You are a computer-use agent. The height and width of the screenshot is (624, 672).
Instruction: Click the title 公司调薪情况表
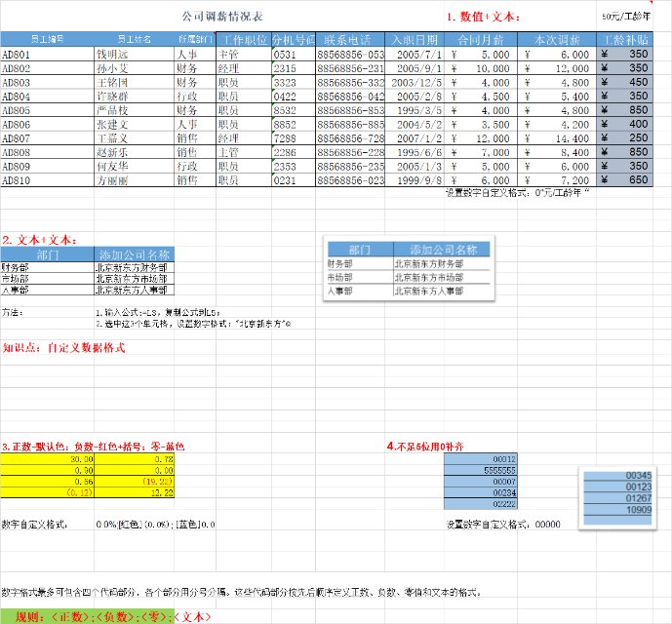222,17
